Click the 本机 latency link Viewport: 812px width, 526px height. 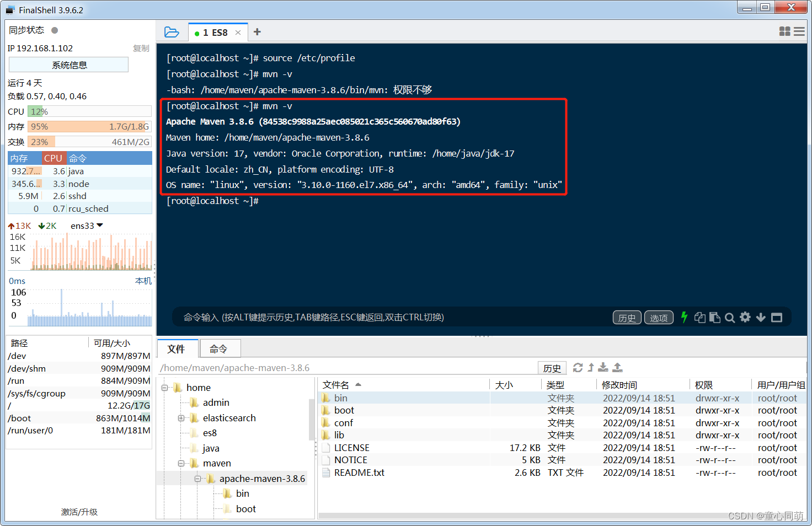(x=143, y=281)
